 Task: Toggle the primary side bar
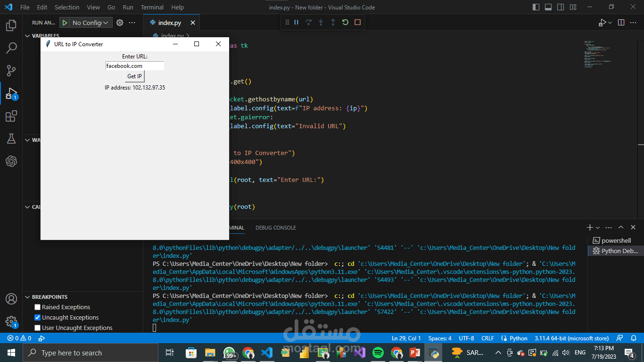[x=536, y=7]
